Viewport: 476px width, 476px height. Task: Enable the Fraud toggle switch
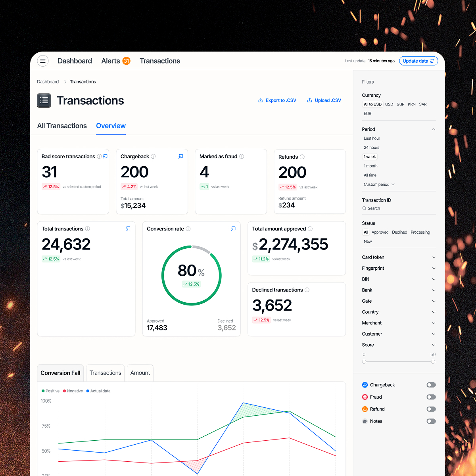pyautogui.click(x=431, y=397)
